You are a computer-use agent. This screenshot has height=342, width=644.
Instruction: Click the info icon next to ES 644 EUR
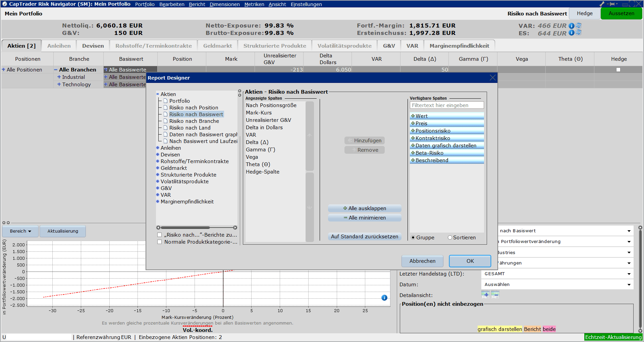coord(572,33)
